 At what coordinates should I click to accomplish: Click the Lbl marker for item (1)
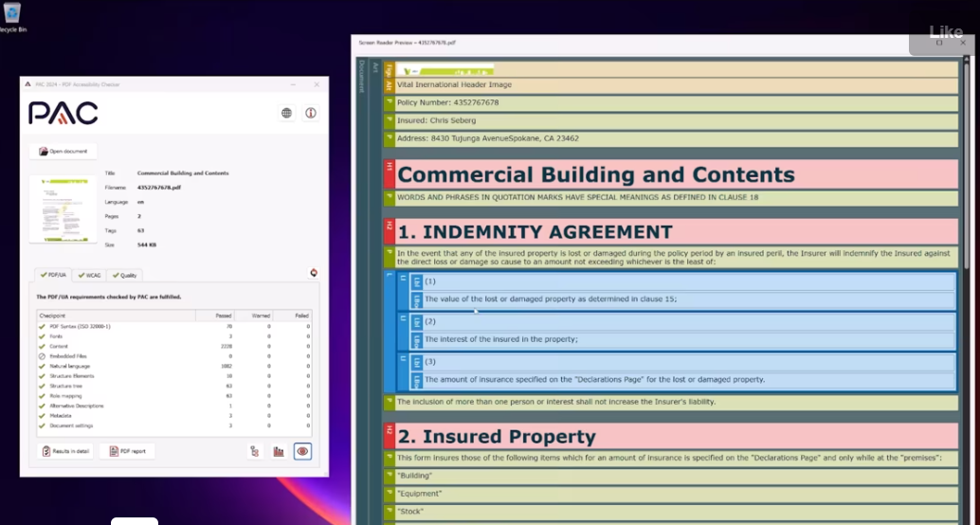click(x=417, y=281)
